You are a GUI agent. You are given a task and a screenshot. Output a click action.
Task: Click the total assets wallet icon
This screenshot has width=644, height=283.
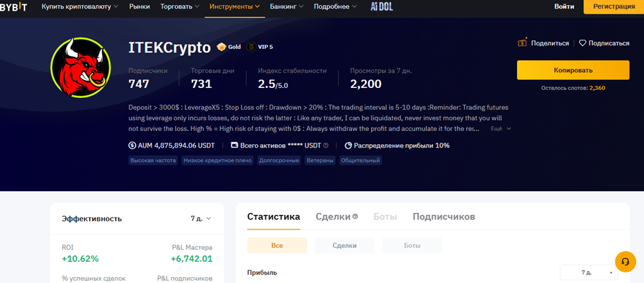(x=235, y=145)
